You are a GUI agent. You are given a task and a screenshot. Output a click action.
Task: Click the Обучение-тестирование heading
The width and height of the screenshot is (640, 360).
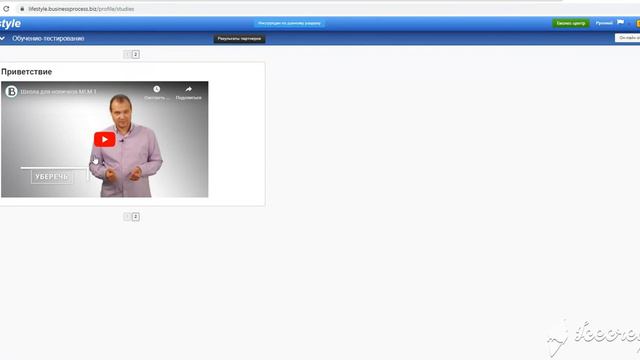(x=48, y=38)
